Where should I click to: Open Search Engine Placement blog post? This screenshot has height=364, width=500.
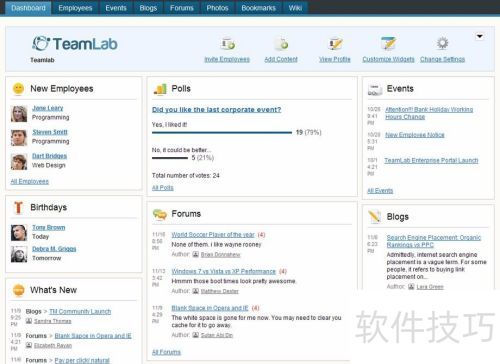[x=434, y=241]
